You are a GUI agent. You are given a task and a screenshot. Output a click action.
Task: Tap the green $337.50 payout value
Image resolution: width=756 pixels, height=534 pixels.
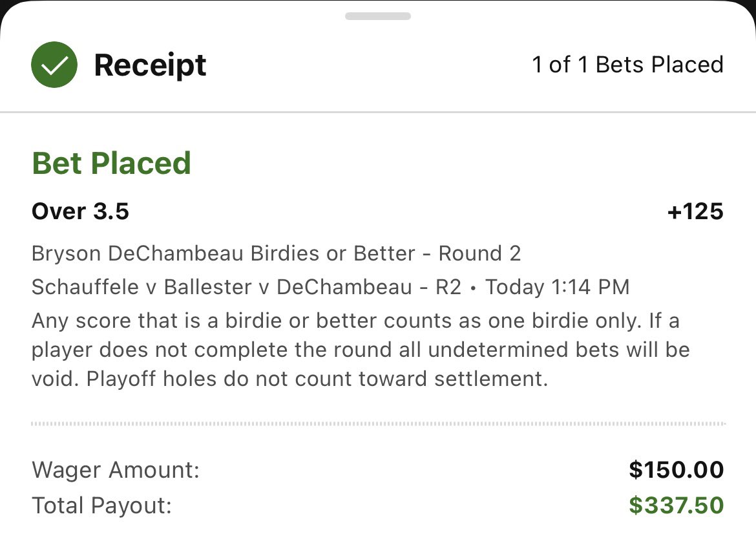(677, 506)
